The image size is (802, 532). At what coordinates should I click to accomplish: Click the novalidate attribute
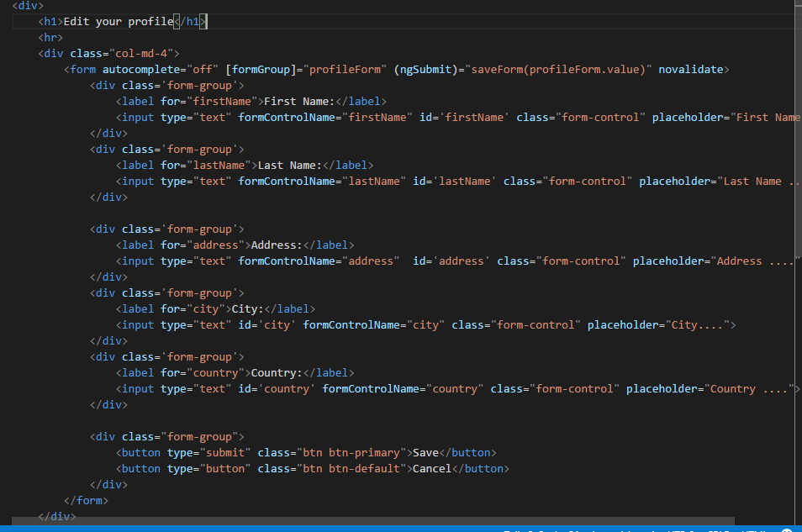point(690,70)
